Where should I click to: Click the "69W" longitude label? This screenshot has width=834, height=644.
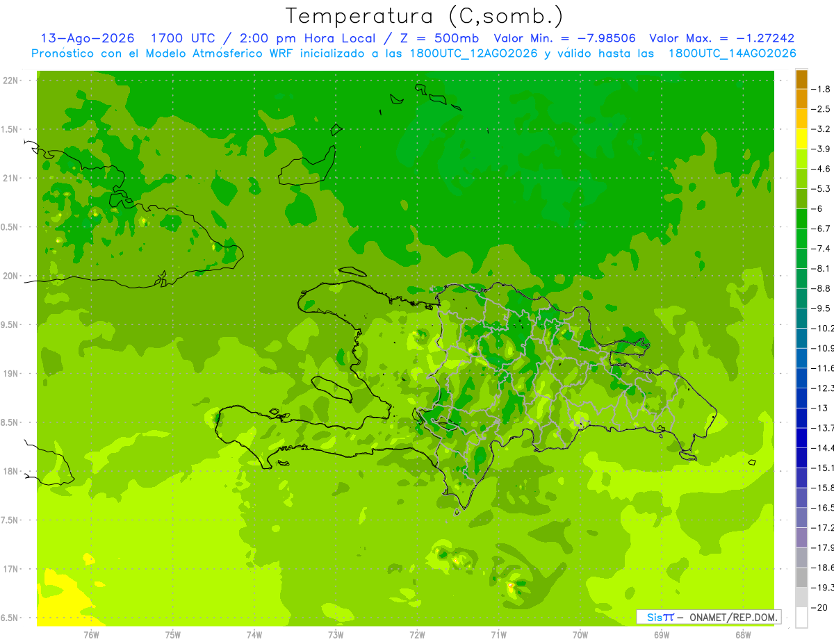click(x=662, y=634)
